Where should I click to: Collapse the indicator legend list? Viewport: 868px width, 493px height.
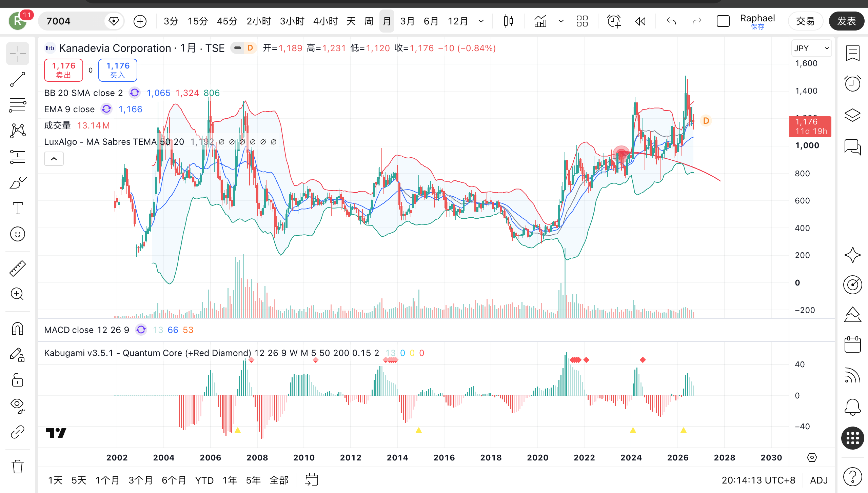coord(54,159)
